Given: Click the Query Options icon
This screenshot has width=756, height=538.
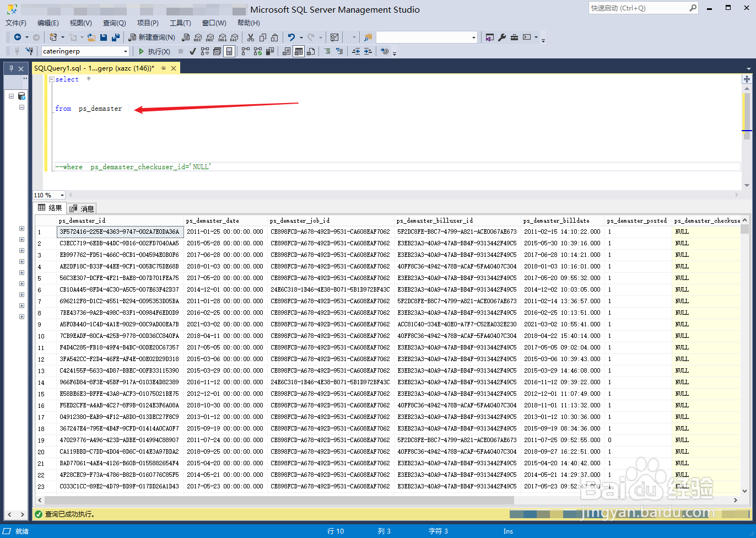Looking at the screenshot, I should pyautogui.click(x=217, y=51).
